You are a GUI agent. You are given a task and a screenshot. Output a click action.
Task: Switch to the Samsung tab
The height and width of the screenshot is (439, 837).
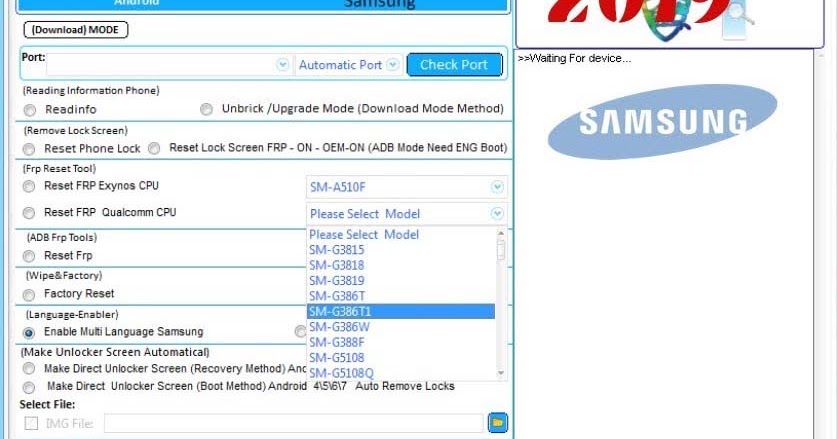380,4
